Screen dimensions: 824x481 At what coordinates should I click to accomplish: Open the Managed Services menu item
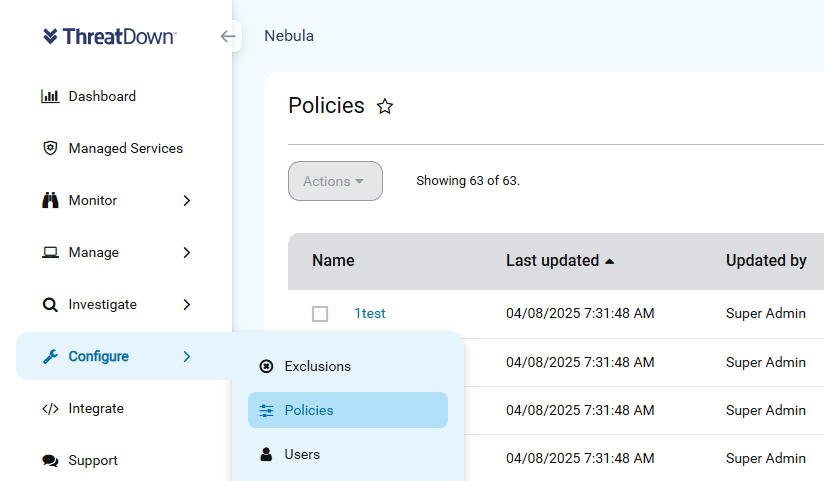tap(126, 148)
